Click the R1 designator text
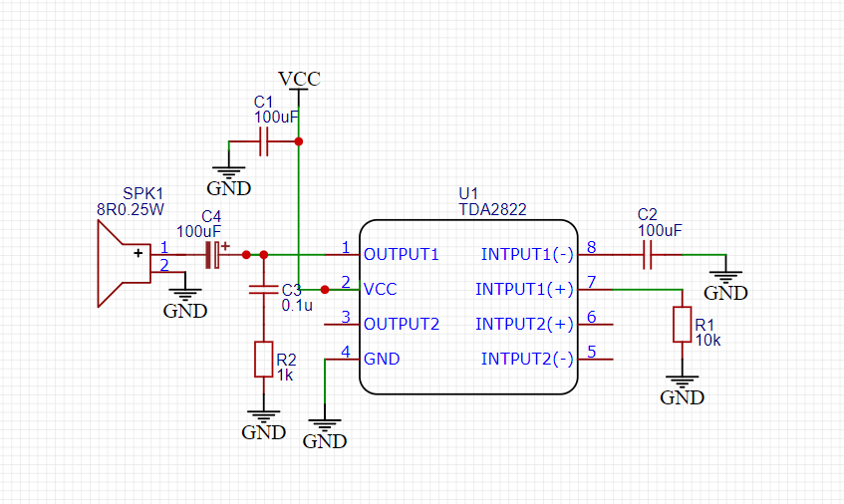Screen dimensions: 844x504 pyautogui.click(x=704, y=325)
